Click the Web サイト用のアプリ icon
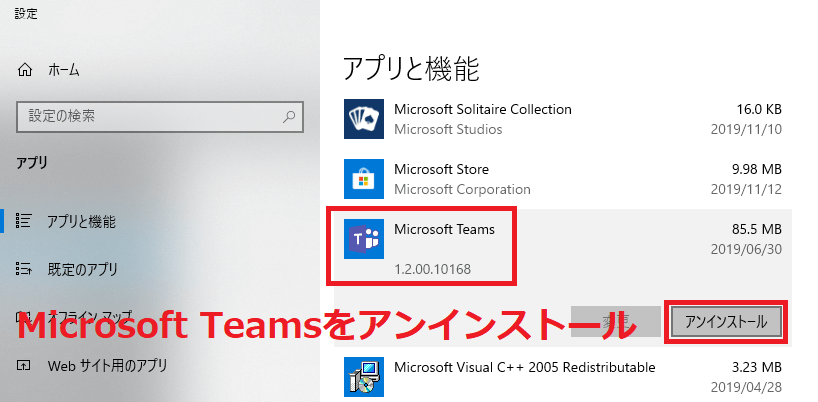 24,365
